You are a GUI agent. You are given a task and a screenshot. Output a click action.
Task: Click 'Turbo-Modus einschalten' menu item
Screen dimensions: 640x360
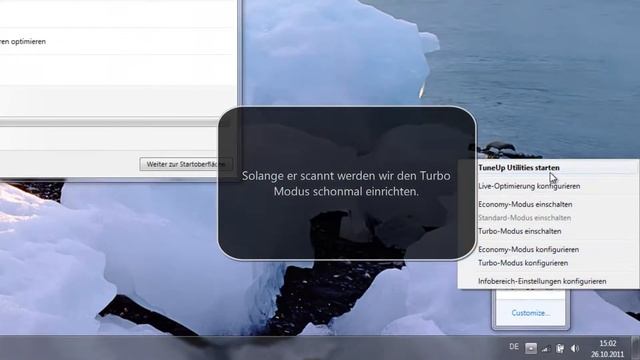520,231
